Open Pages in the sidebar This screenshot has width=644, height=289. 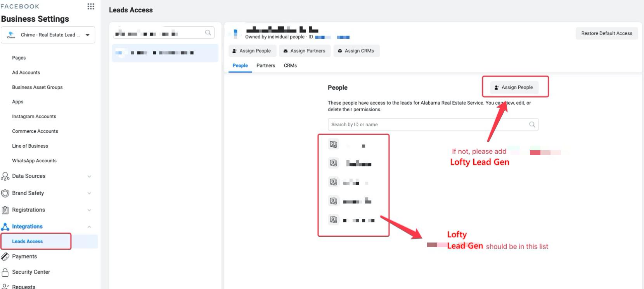click(19, 58)
